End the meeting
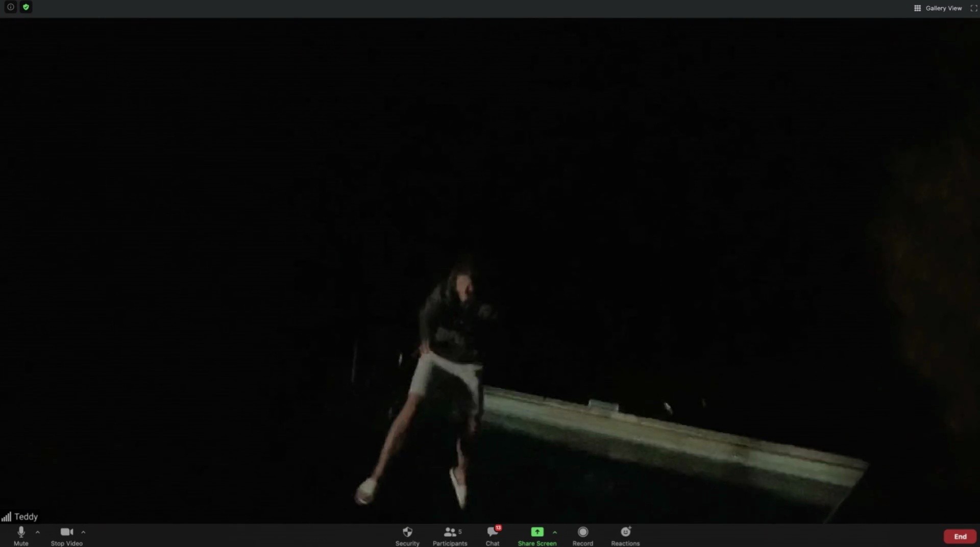980x547 pixels. (960, 536)
